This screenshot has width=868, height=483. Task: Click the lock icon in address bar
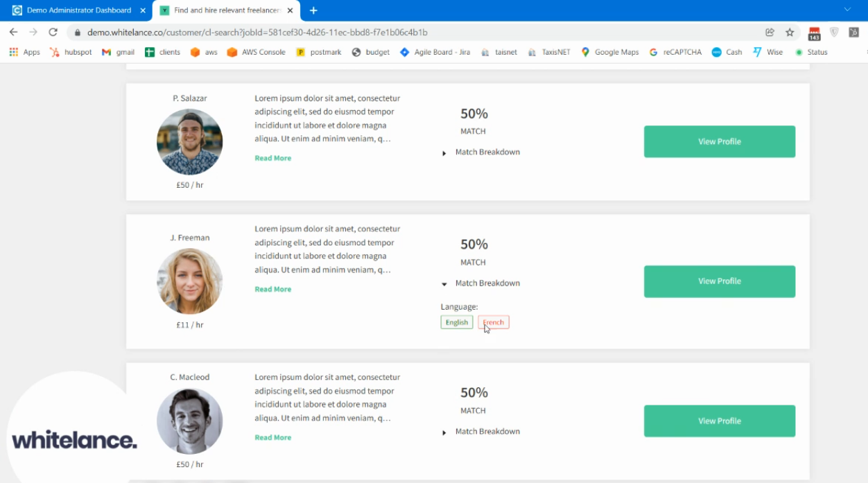coord(77,33)
